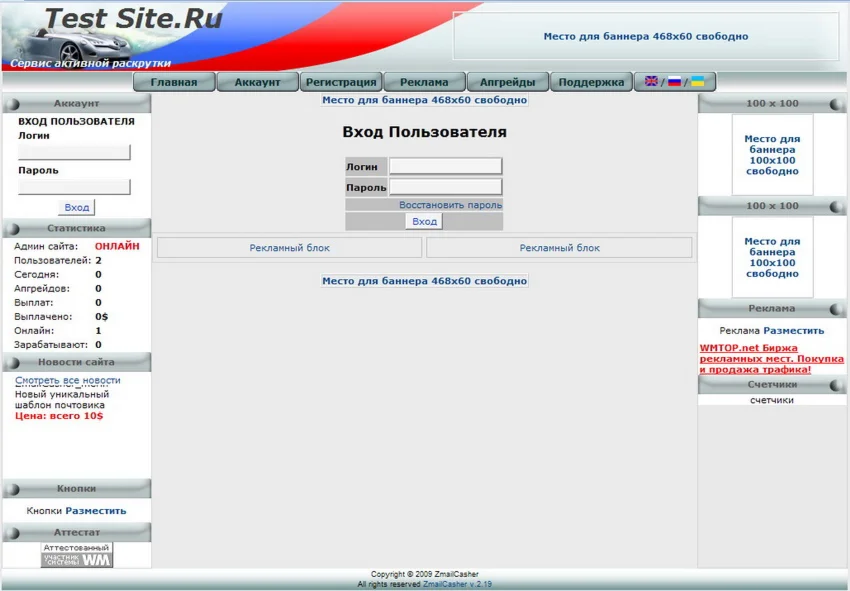
Task: Focus the center form Логин field
Action: point(446,166)
